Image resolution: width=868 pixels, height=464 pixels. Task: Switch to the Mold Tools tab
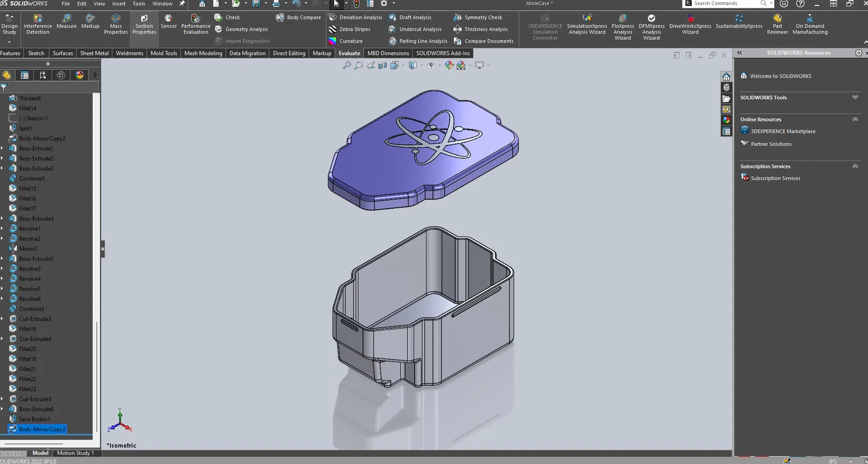(164, 53)
